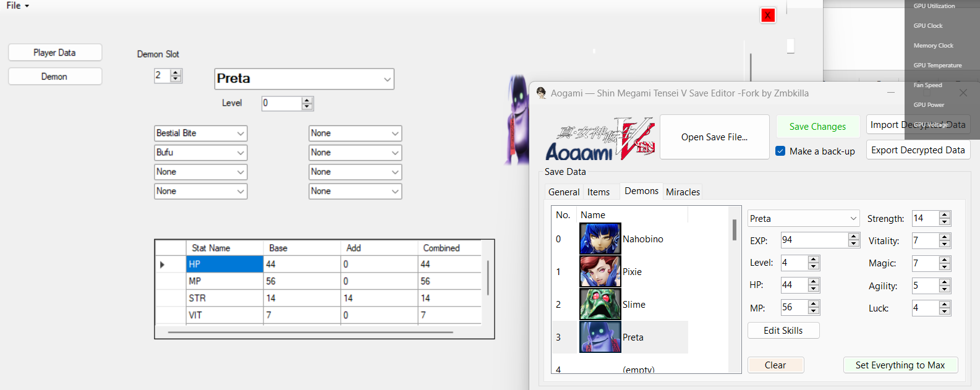The image size is (980, 390).
Task: Click the Base column header
Action: (302, 248)
